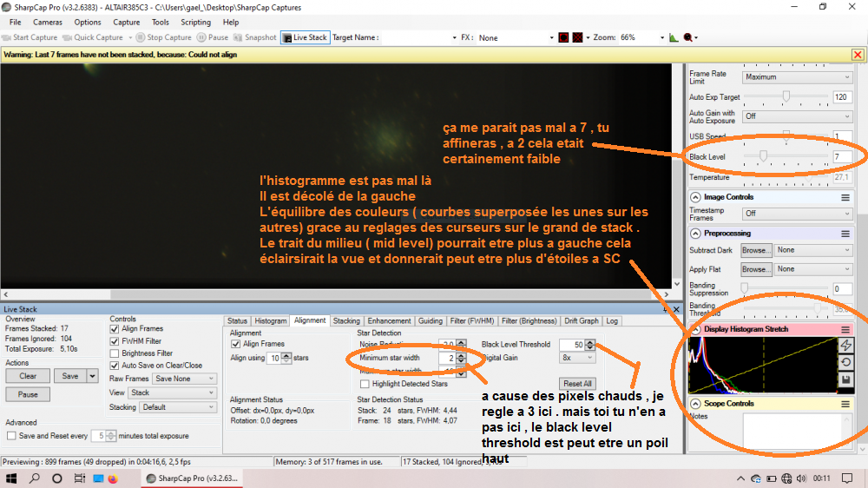Open the View dropdown set to Stack
Viewport: 868px width, 488px height.
[172, 392]
